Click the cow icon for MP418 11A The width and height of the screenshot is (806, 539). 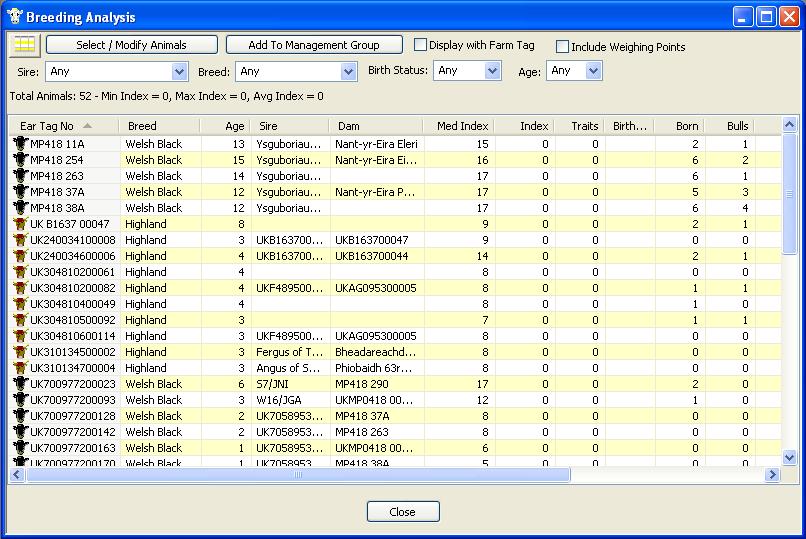click(x=20, y=144)
